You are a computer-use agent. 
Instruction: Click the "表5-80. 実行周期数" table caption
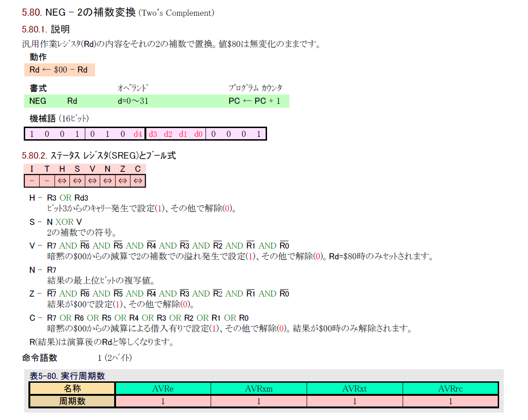67,376
